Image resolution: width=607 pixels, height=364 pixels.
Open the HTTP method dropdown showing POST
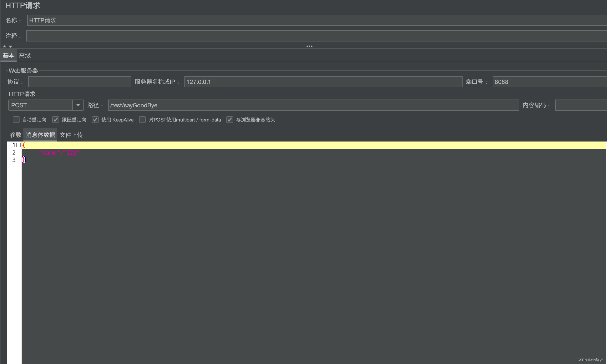pyautogui.click(x=78, y=105)
